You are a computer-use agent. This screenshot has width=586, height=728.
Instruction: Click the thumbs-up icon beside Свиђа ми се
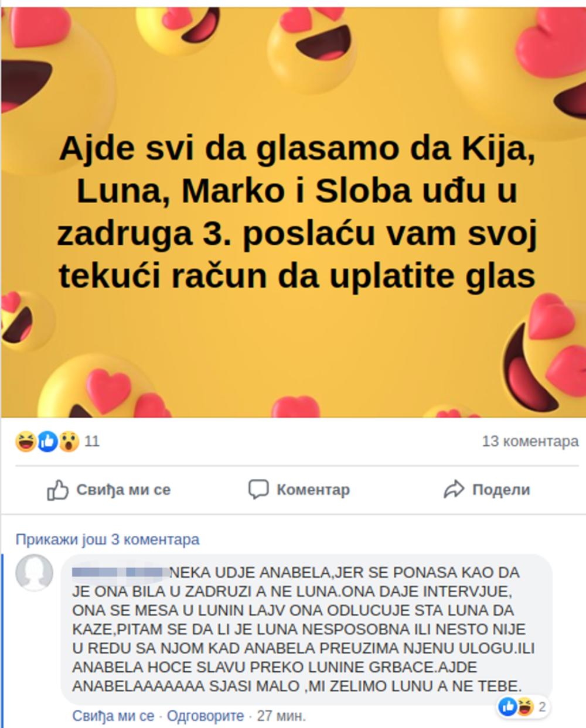(x=57, y=490)
